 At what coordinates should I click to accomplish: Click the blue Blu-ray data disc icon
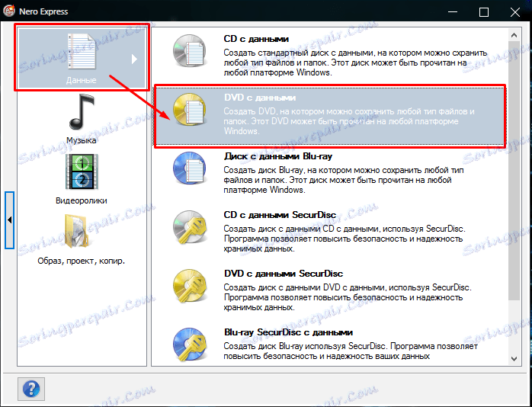pos(189,168)
